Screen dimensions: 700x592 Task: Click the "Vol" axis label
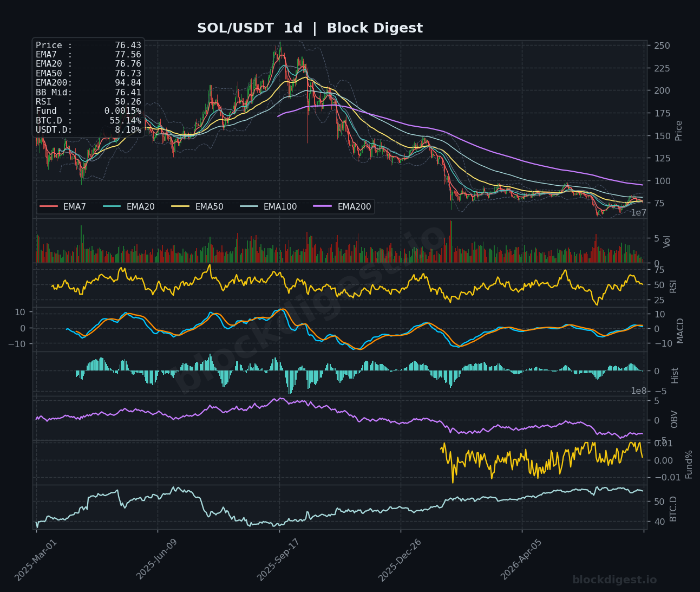(667, 242)
